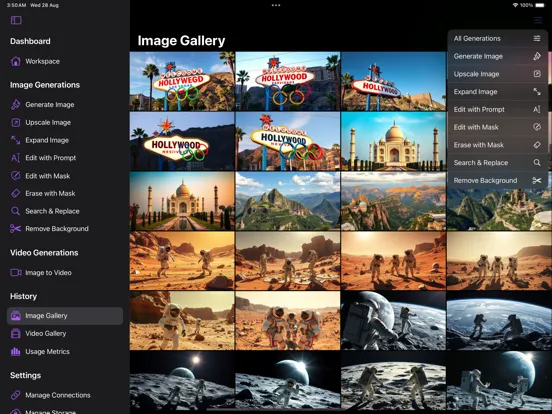Open the HOLLYWEGD sign thumbnail
552x414 pixels.
(x=182, y=81)
